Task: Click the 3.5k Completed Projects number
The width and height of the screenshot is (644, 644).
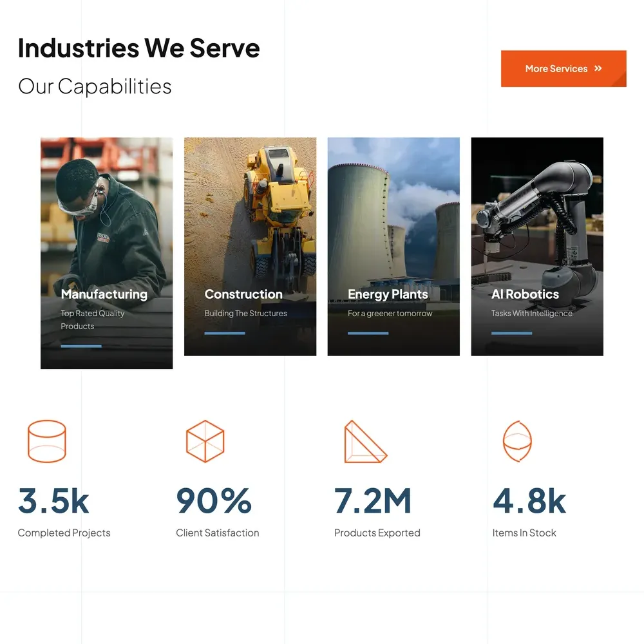Action: click(x=53, y=501)
